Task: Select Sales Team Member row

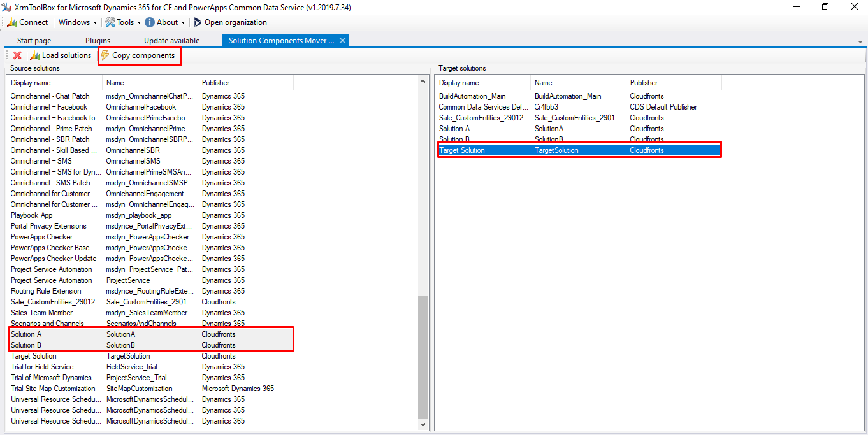Action: [x=150, y=313]
